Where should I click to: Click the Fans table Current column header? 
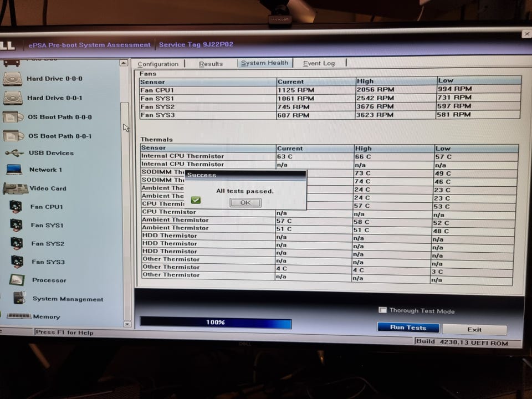pos(316,82)
